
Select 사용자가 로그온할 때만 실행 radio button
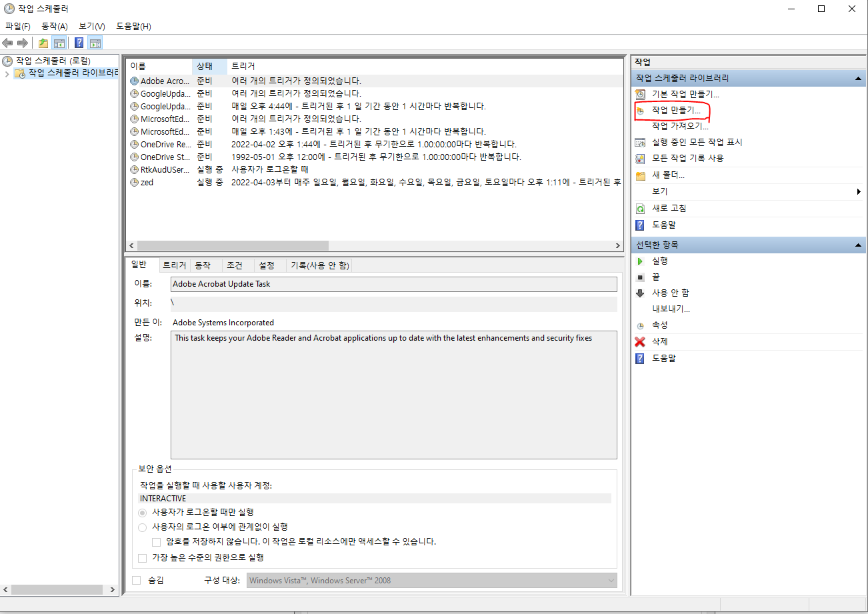142,513
